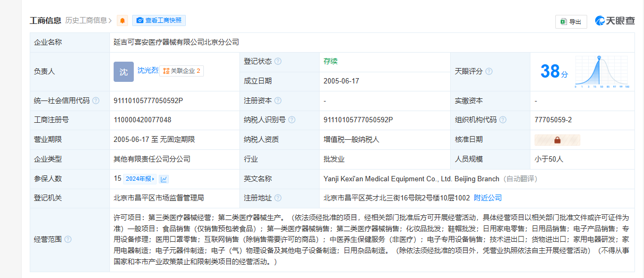The width and height of the screenshot is (644, 278).
Task: Open 附近公司 nearby companies link
Action: pyautogui.click(x=487, y=198)
